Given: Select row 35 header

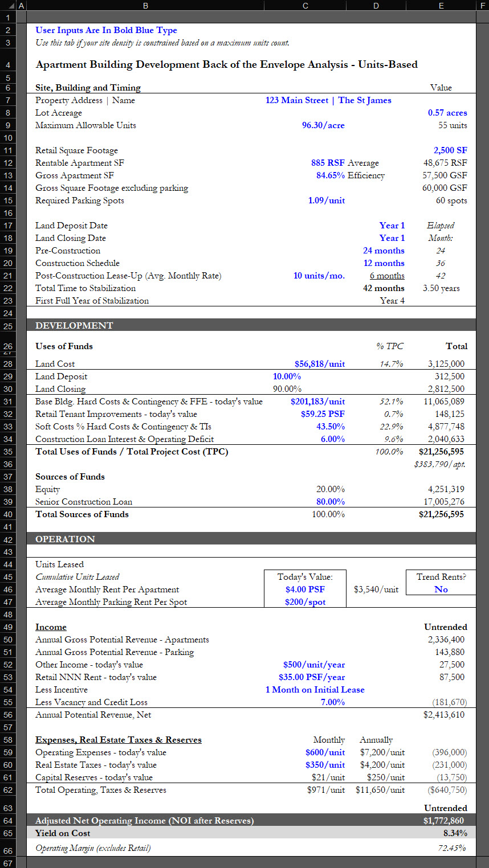Looking at the screenshot, I should point(8,452).
